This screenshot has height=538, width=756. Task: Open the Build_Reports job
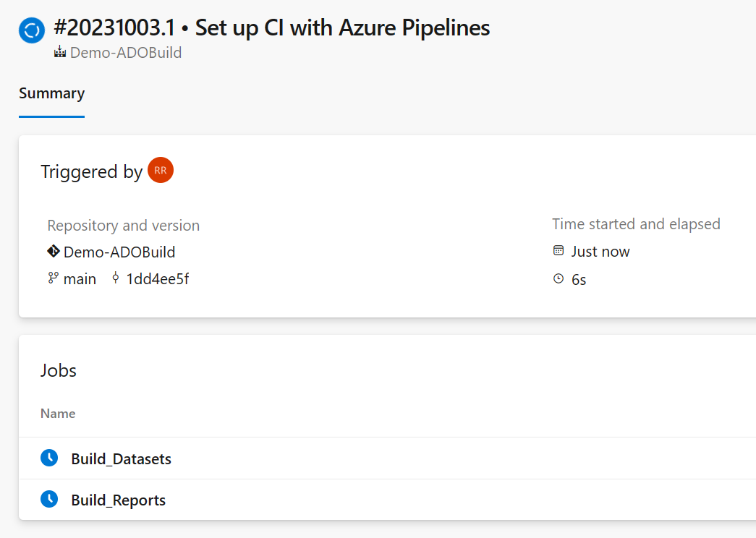pyautogui.click(x=118, y=500)
